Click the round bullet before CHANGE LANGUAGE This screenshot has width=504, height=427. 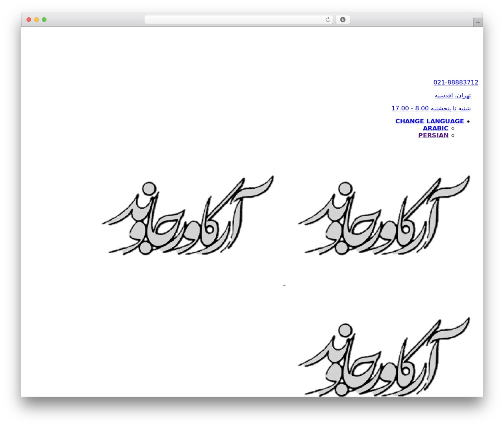coord(468,121)
